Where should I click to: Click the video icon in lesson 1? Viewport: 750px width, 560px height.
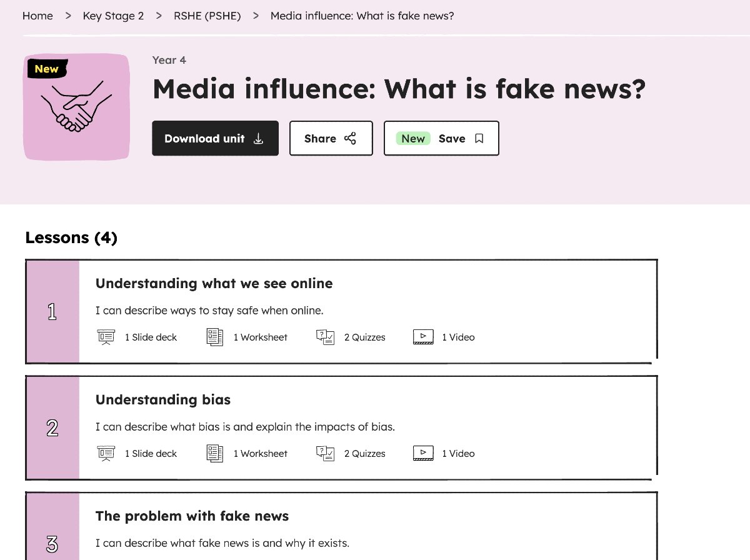tap(423, 337)
